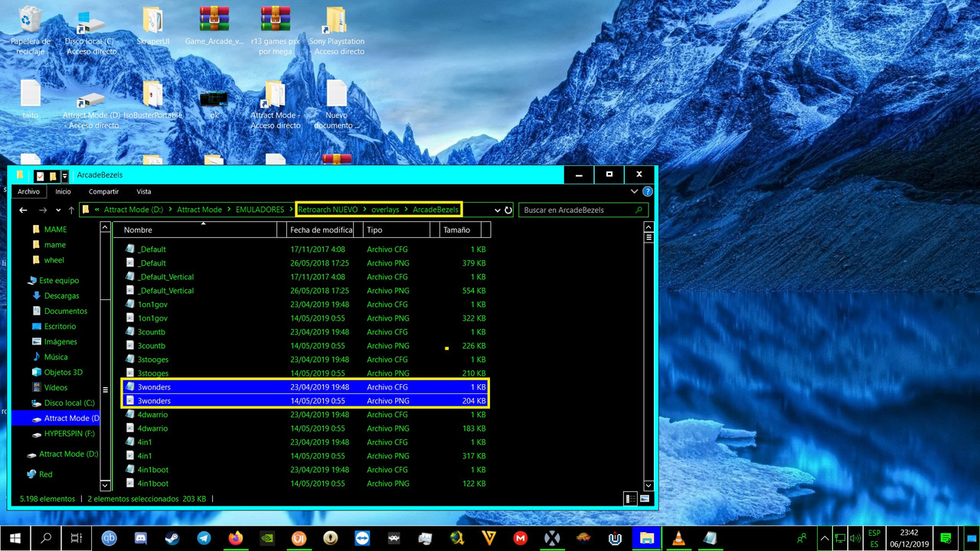Image resolution: width=980 pixels, height=551 pixels.
Task: Select 4dwarrio PNG file 183 KB
Action: point(306,429)
